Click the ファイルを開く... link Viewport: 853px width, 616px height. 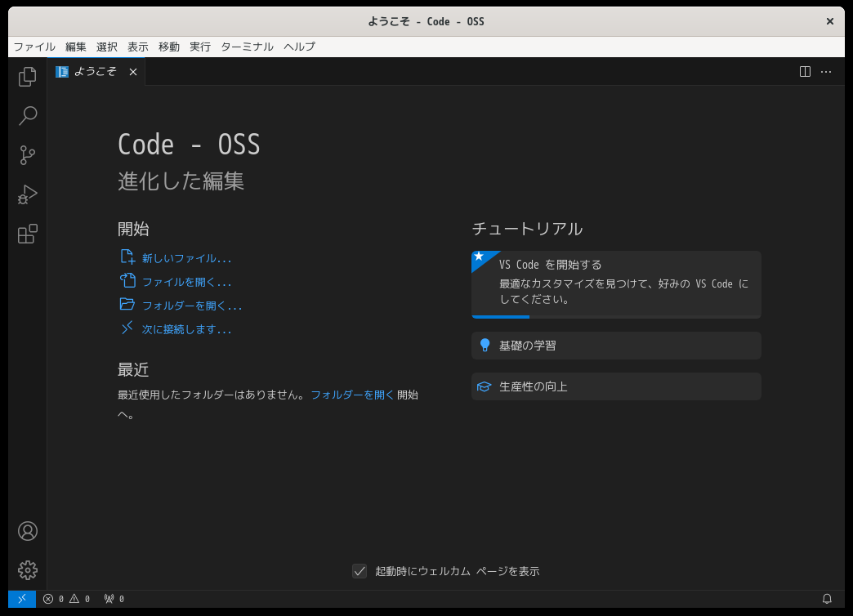pos(186,282)
